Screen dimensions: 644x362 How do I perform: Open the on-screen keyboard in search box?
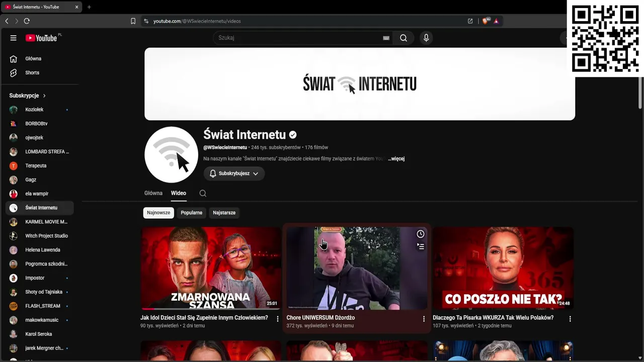pyautogui.click(x=386, y=38)
